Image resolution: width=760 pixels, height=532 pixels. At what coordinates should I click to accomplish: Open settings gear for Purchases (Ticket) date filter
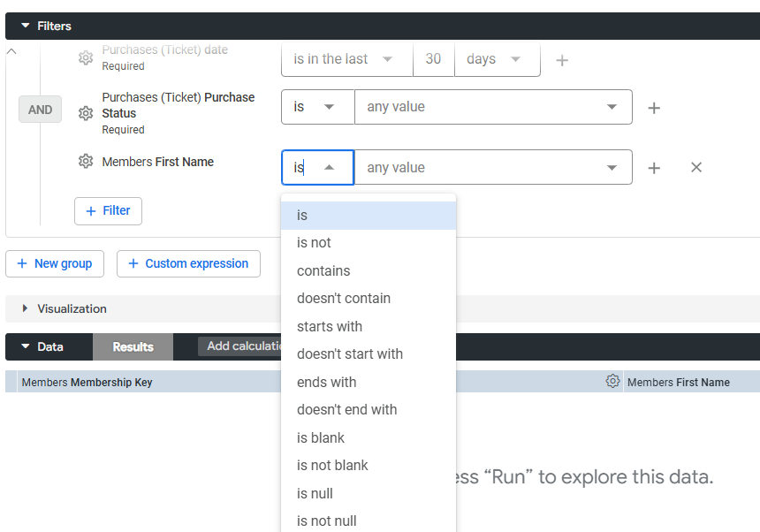point(86,58)
